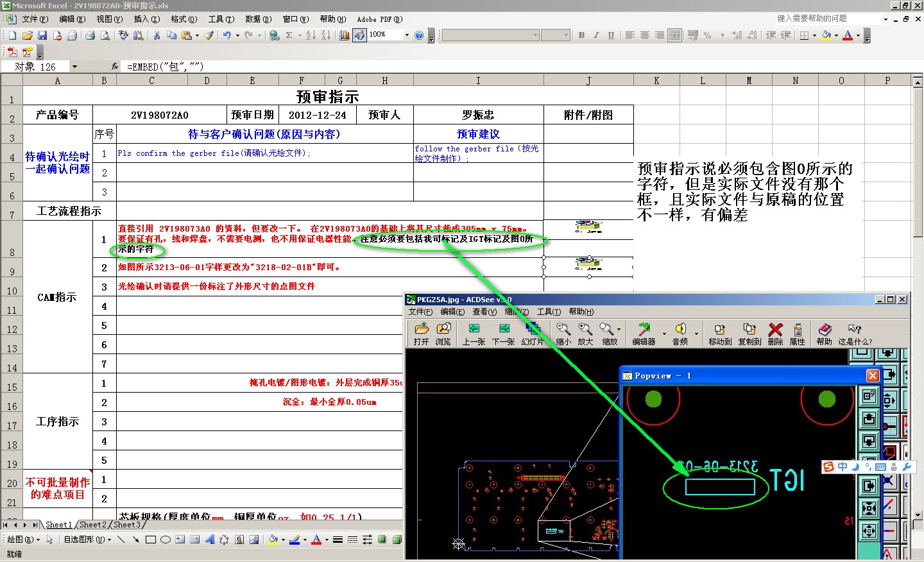Toggle Underline formatting button

click(x=611, y=35)
